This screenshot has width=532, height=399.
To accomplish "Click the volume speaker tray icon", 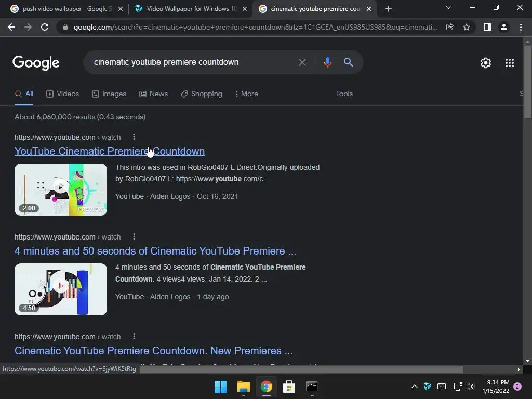I will [x=470, y=387].
